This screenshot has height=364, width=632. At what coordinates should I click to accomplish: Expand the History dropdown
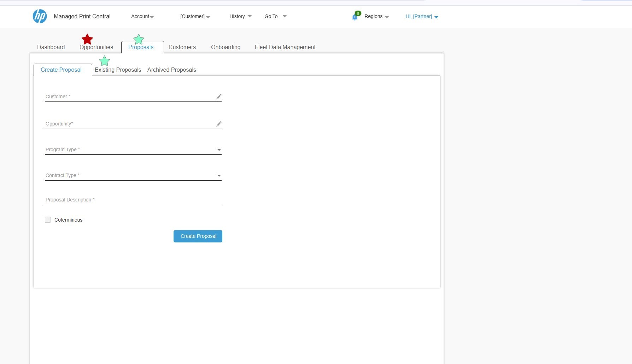click(240, 16)
